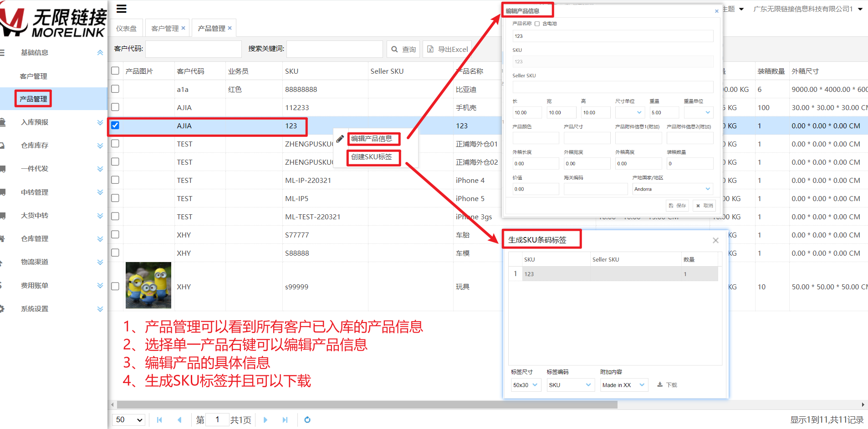Click the 搜索关键词 input field
Image resolution: width=868 pixels, height=429 pixels.
[x=334, y=49]
